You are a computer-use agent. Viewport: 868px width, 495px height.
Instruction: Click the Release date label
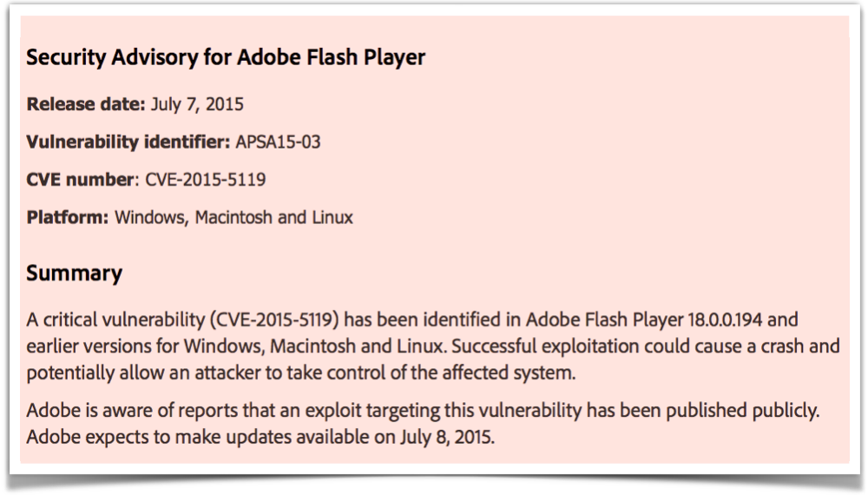86,104
